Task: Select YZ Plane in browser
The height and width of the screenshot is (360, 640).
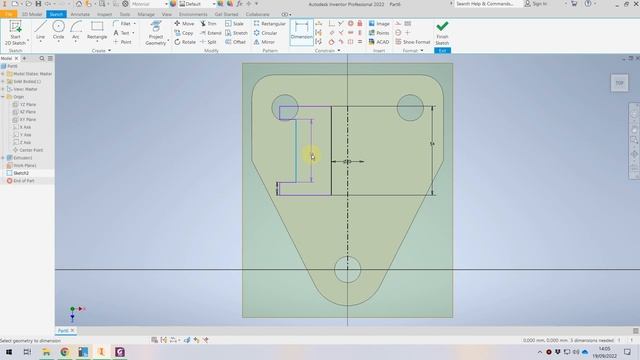Action: pos(24,104)
